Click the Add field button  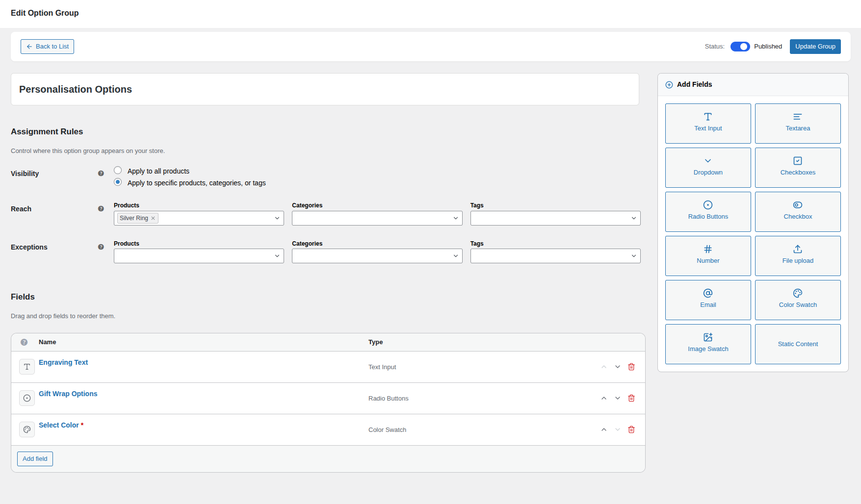point(35,459)
